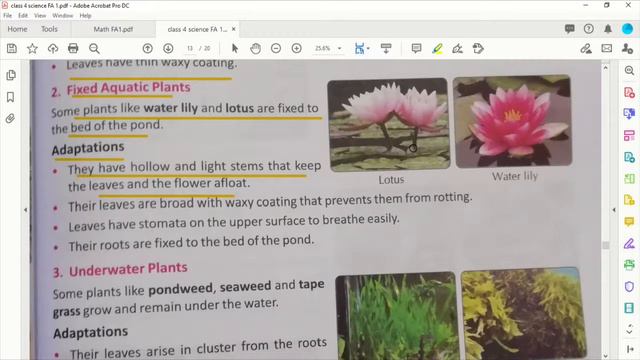The image size is (640, 360).
Task: Choose the Selection arrow tool
Action: pos(235,49)
